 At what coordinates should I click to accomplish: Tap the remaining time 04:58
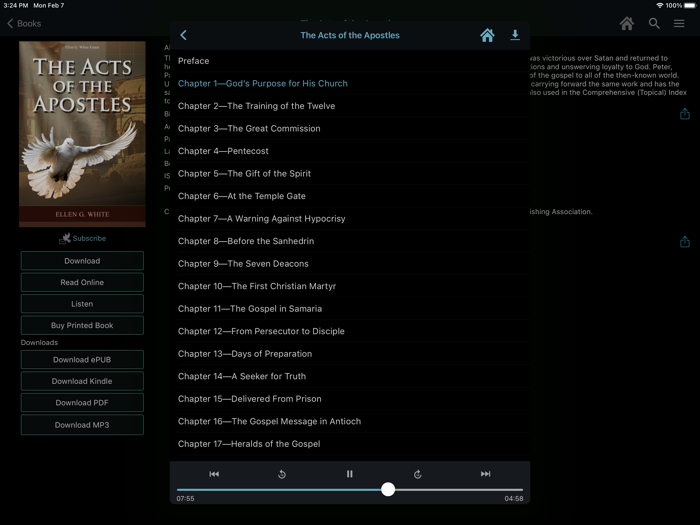point(514,499)
